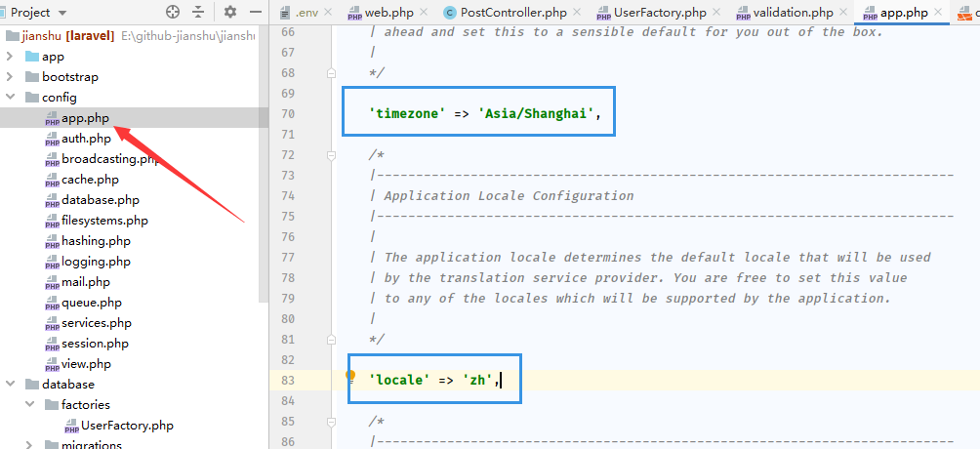Click the PHP file icon beside cache.php
Viewport: 980px width, 449px height.
pyautogui.click(x=53, y=181)
